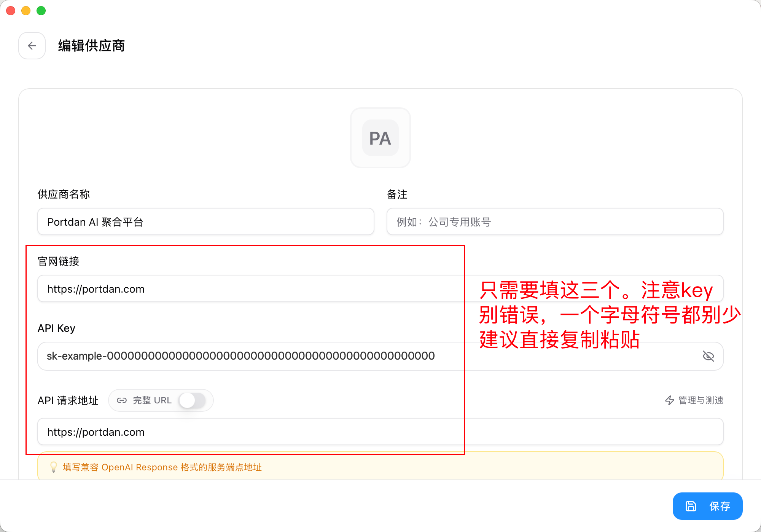Click the 备注 label
Viewport: 761px width, 532px height.
pos(397,194)
